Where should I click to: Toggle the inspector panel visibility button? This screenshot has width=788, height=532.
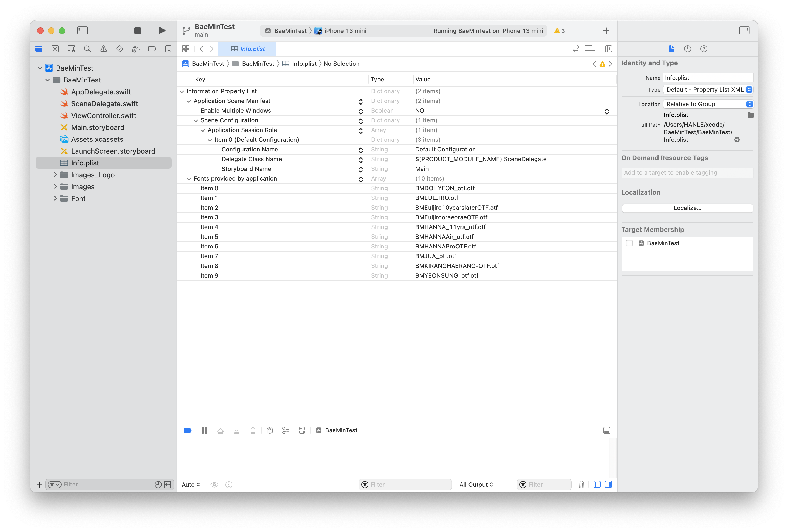pyautogui.click(x=744, y=31)
